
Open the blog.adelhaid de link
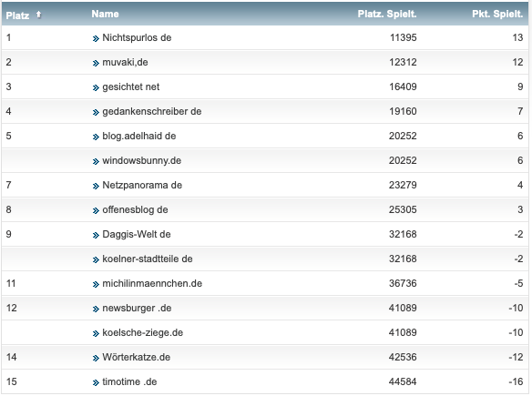tap(139, 136)
